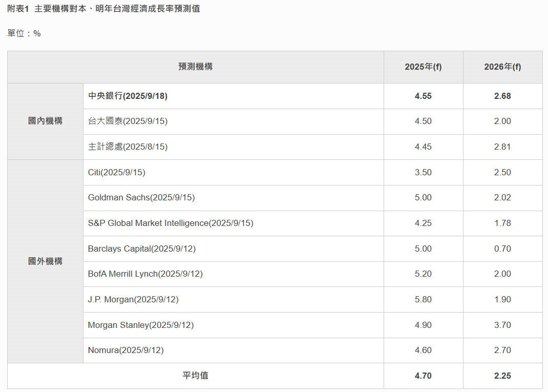Image resolution: width=548 pixels, height=392 pixels.
Task: Select the Barclays Capital(2025/9/12) entry
Action: [x=141, y=249]
